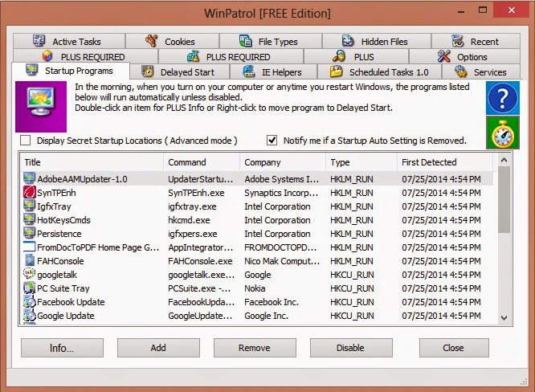Image resolution: width=535 pixels, height=392 pixels.
Task: Click the red SynTPEnh icon
Action: click(30, 192)
